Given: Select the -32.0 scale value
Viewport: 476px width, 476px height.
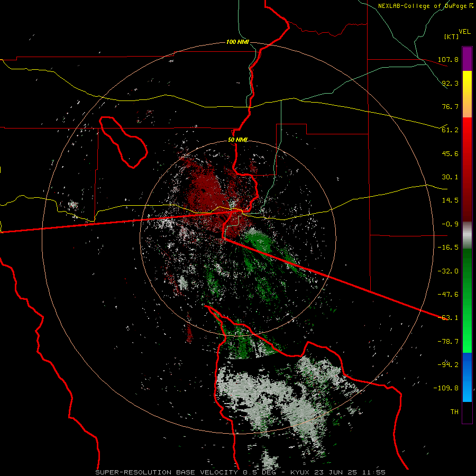Looking at the screenshot, I should (x=448, y=271).
